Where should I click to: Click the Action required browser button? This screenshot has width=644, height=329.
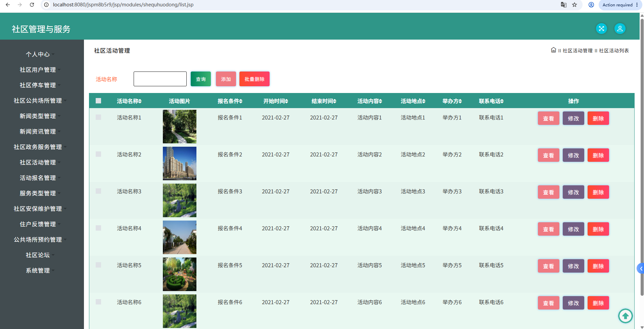pos(620,5)
